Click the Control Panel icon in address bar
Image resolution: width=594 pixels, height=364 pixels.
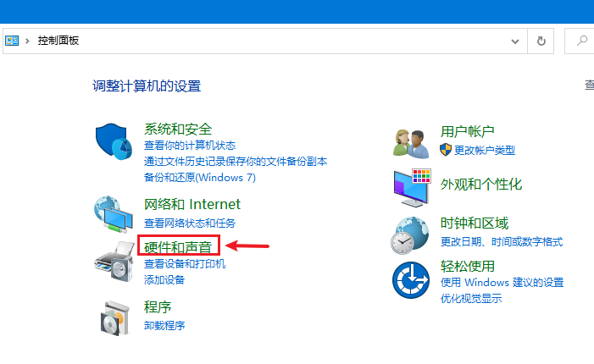point(12,41)
